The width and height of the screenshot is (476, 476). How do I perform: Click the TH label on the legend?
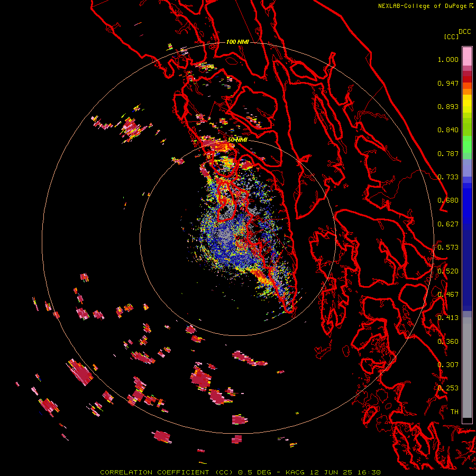pyautogui.click(x=454, y=412)
